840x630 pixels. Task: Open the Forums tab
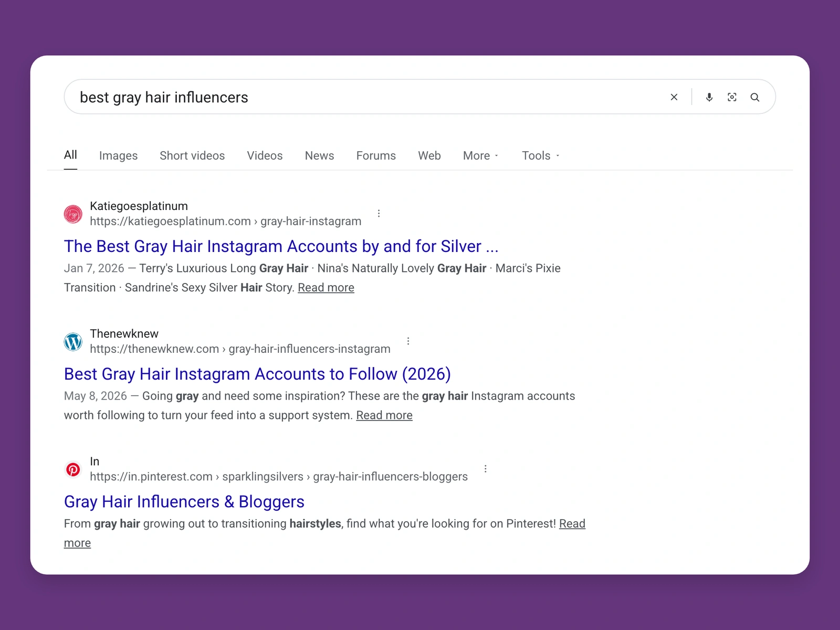[x=376, y=155]
